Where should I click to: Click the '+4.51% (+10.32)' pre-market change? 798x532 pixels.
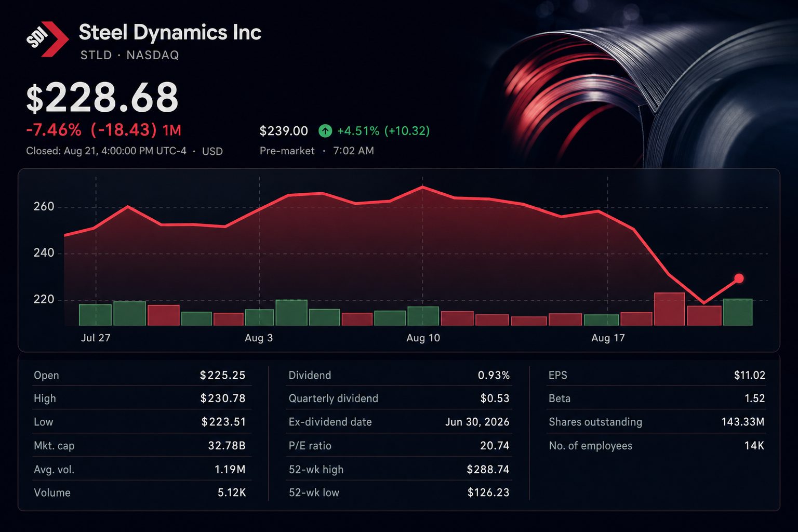[383, 131]
